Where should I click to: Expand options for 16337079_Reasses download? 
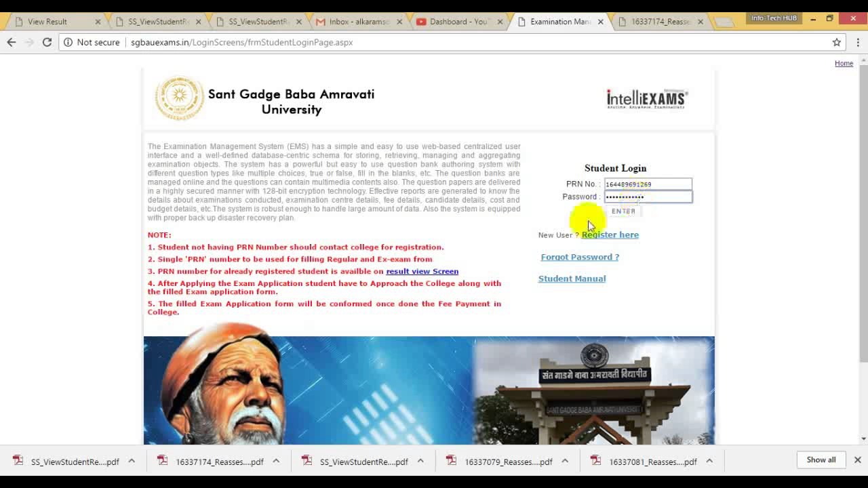(565, 461)
